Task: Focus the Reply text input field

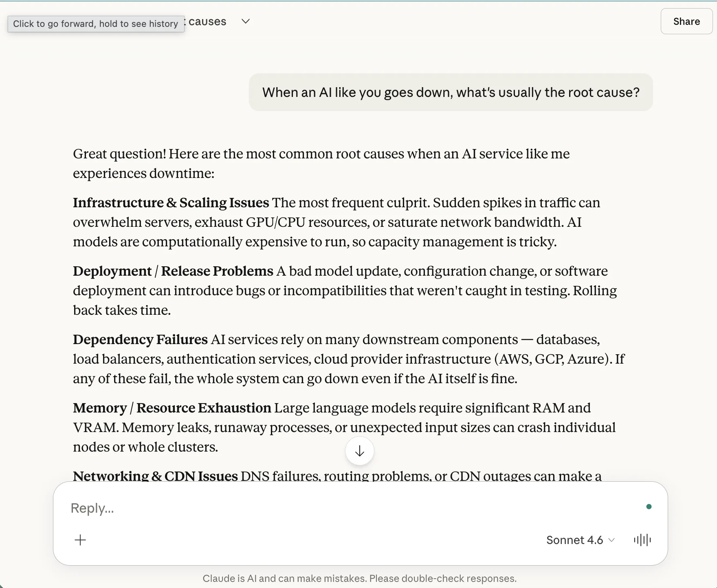Action: pos(326,508)
